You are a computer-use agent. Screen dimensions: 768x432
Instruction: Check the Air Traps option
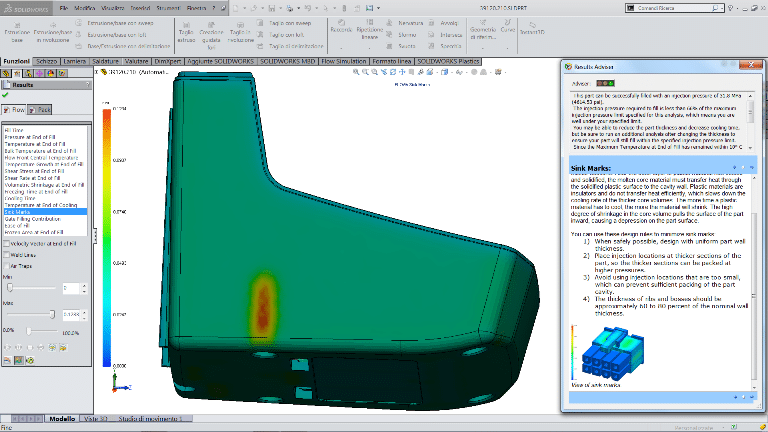(x=6, y=266)
